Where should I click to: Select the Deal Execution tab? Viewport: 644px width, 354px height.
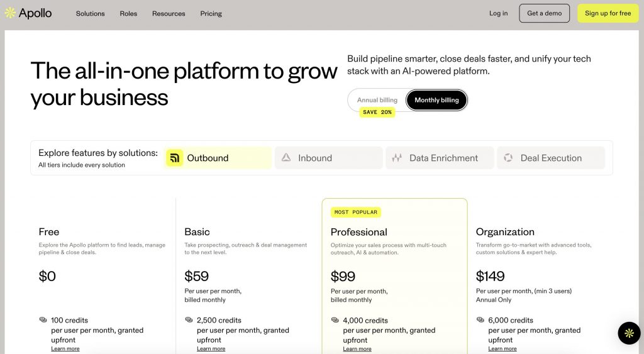point(551,158)
